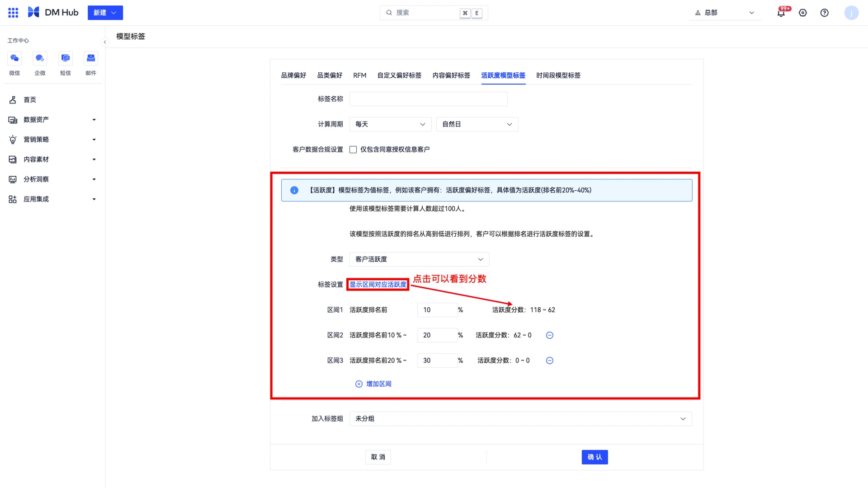The height and width of the screenshot is (488, 868).
Task: Switch to the RFM tab
Action: (x=360, y=75)
